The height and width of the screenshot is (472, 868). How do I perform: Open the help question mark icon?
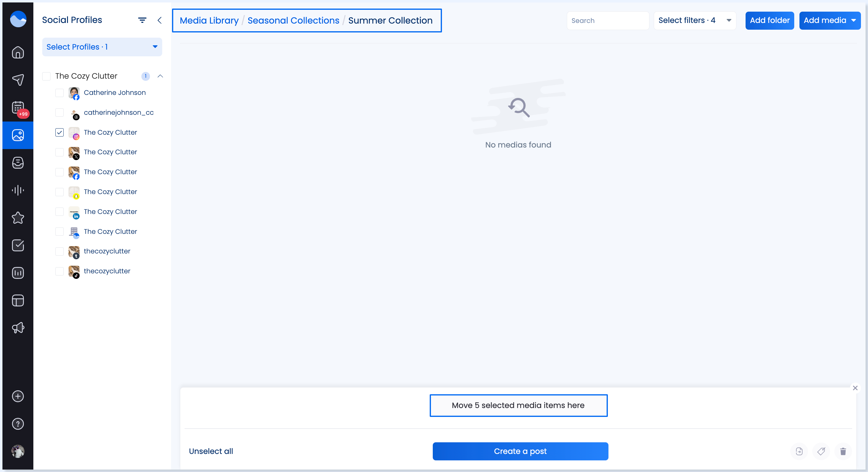[18, 424]
